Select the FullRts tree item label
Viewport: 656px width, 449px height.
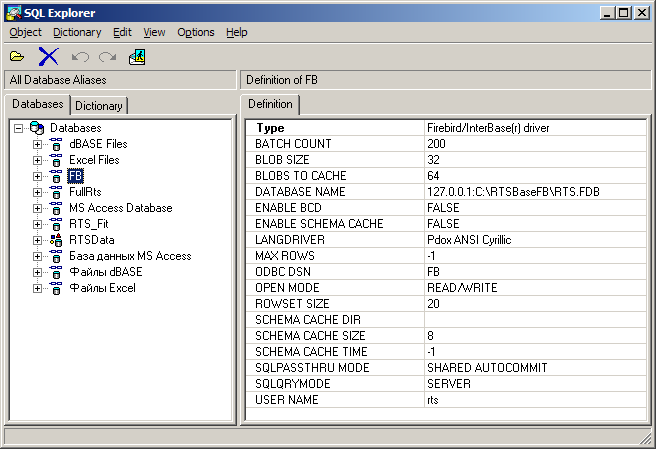[x=85, y=192]
